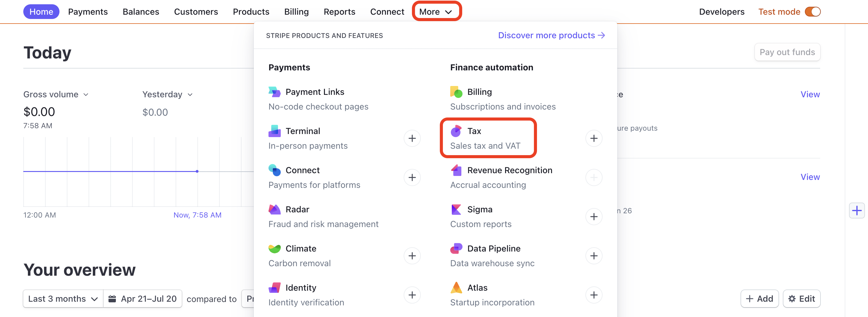This screenshot has width=868, height=317.
Task: Click the Terminal in-person payments icon
Action: coord(275,131)
